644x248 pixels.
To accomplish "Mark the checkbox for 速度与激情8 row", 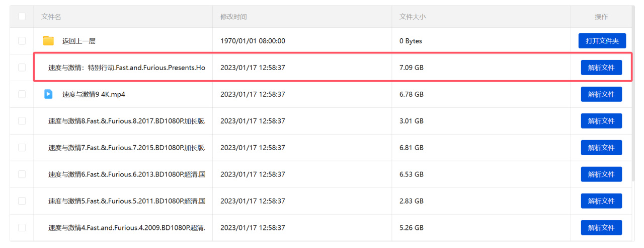I will [x=22, y=121].
